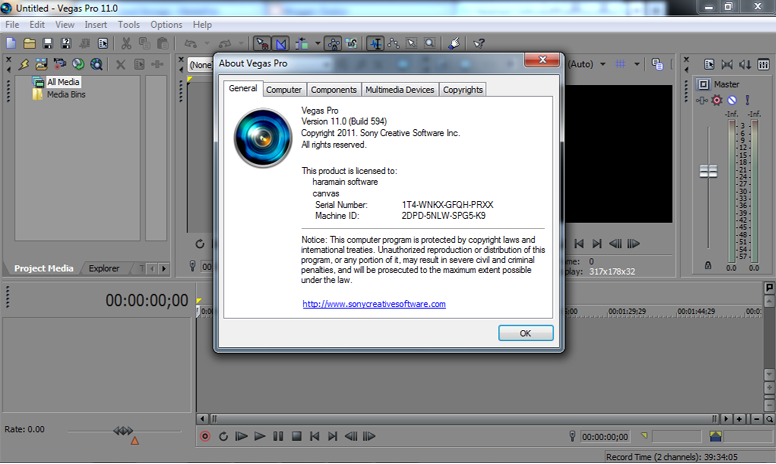The height and width of the screenshot is (464, 776).
Task: Toggle Loop Playback in the timeline transport
Action: tap(223, 436)
